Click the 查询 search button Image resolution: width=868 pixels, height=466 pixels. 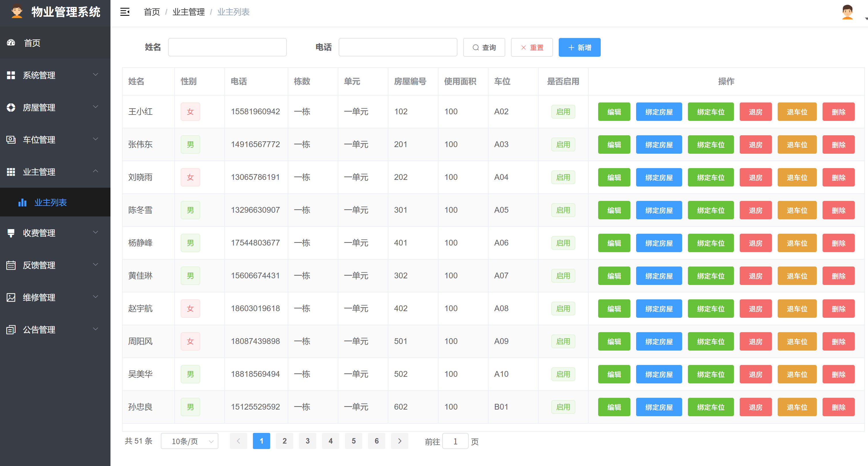(484, 47)
